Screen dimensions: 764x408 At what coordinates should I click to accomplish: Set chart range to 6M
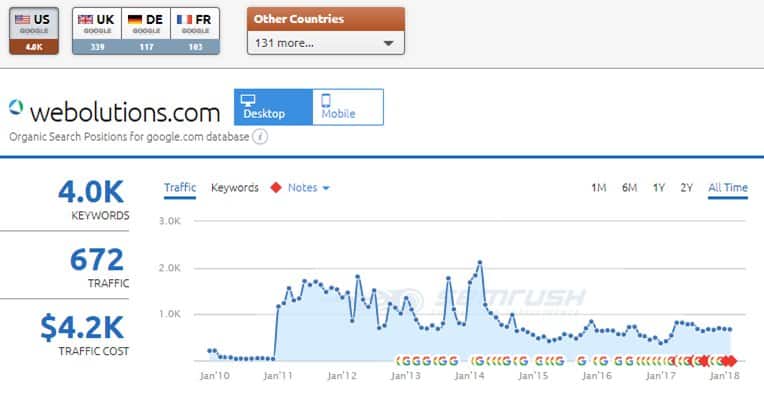[x=630, y=188]
